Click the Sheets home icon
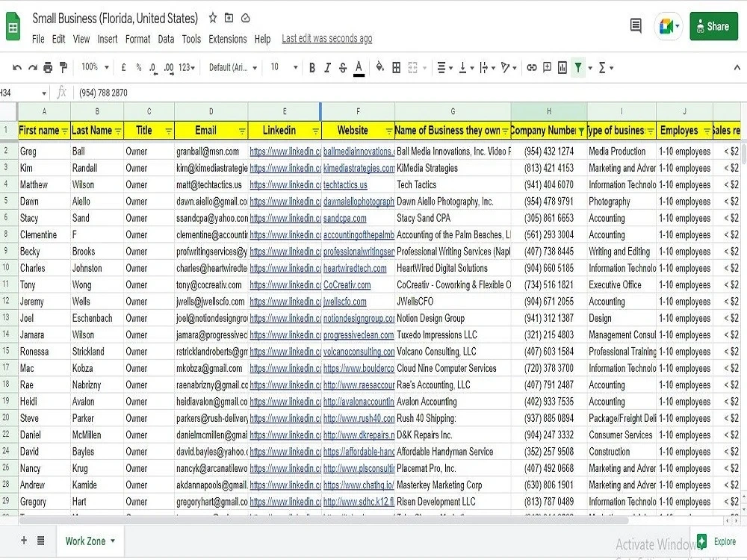747x560 pixels. pos(13,27)
